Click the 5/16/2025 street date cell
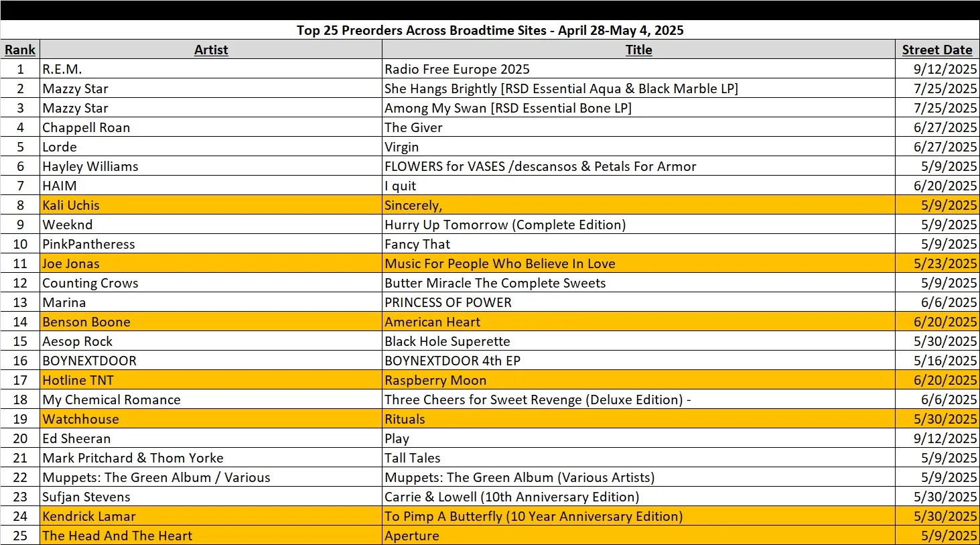Viewport: 980px width, 545px height. [937, 361]
